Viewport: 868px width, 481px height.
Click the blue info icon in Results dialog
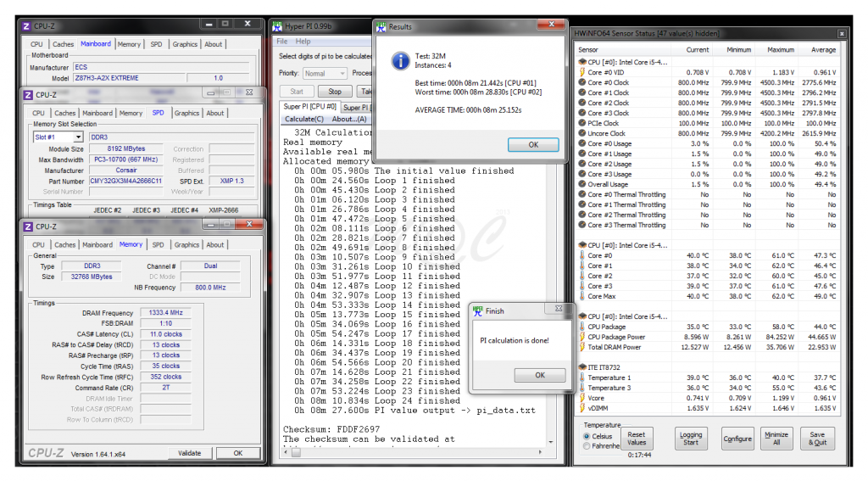[399, 60]
